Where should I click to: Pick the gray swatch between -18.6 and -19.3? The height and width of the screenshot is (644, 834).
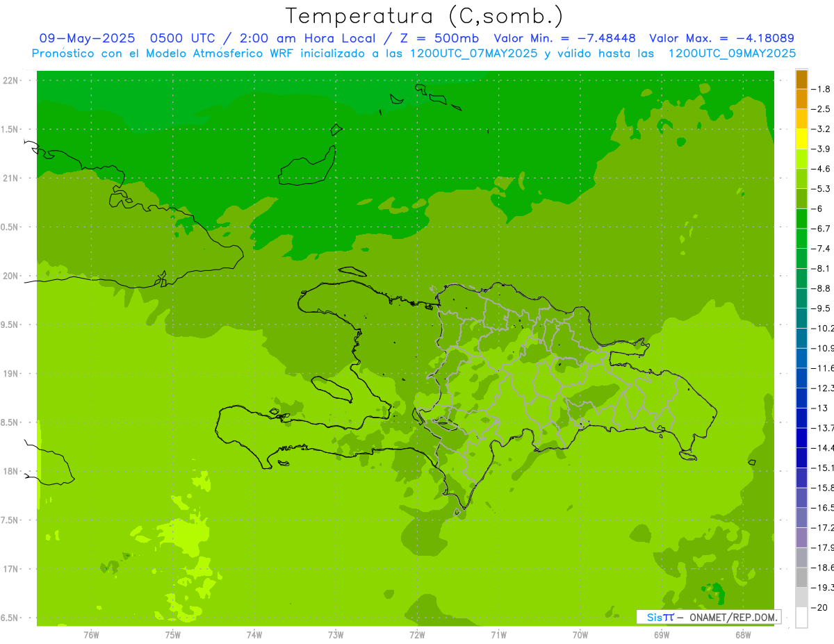click(x=801, y=577)
